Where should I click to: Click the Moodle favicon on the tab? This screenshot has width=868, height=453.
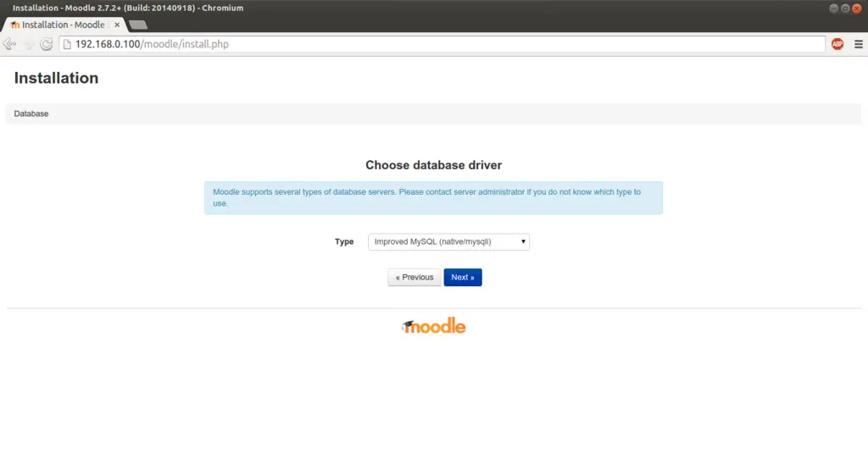[x=15, y=25]
